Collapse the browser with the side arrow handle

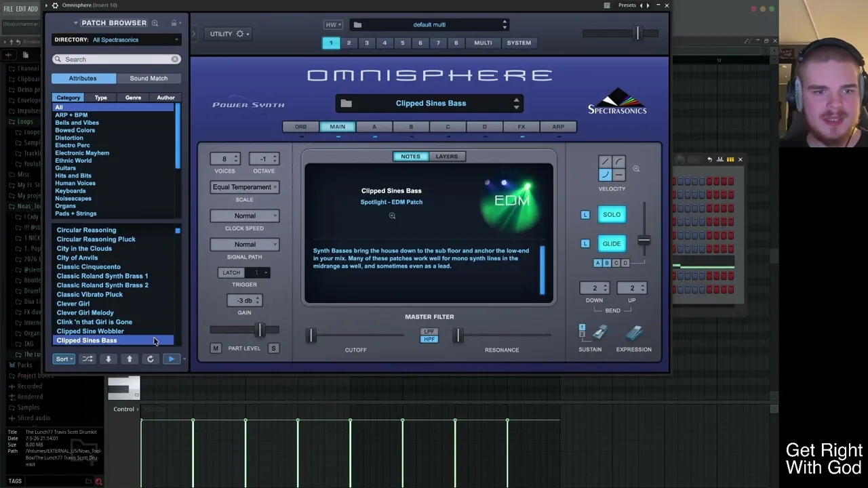tap(193, 34)
